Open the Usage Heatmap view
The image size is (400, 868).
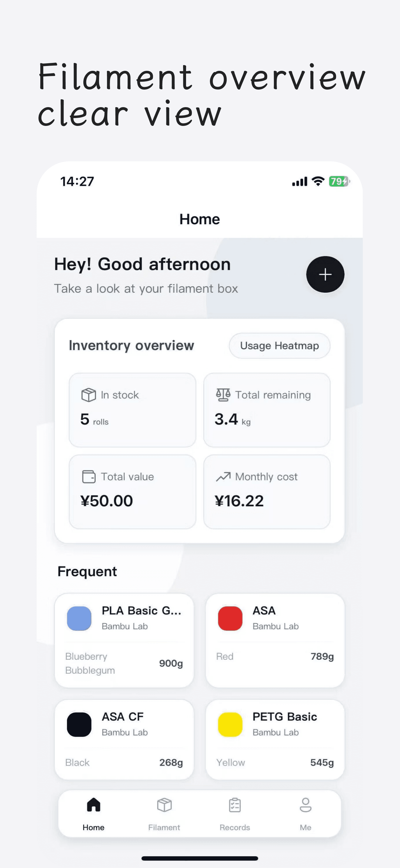pyautogui.click(x=279, y=346)
